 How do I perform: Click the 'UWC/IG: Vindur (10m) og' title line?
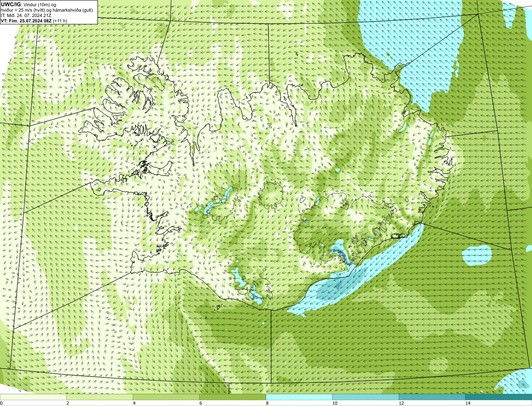tap(29, 4)
